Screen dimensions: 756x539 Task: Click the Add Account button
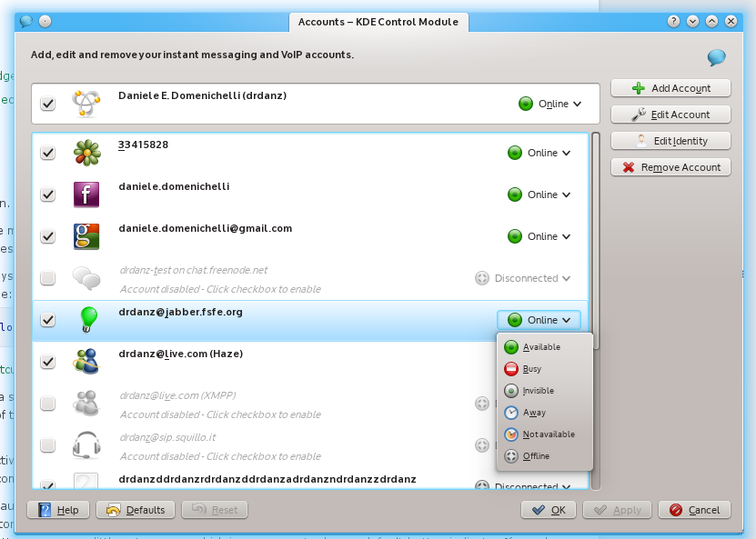(672, 88)
